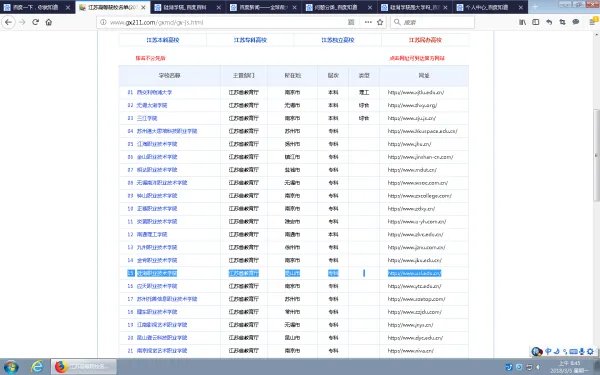Focus the browser search box
Screen dimensions: 600x375
(x=432, y=23)
